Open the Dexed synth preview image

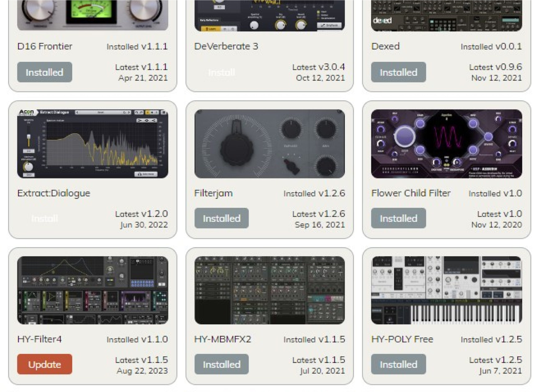click(446, 15)
